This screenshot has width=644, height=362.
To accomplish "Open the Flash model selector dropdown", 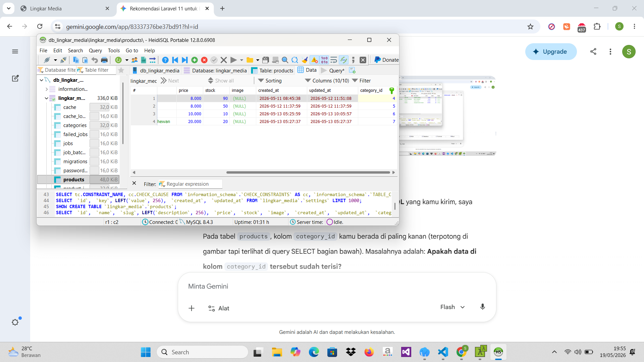I will click(452, 307).
